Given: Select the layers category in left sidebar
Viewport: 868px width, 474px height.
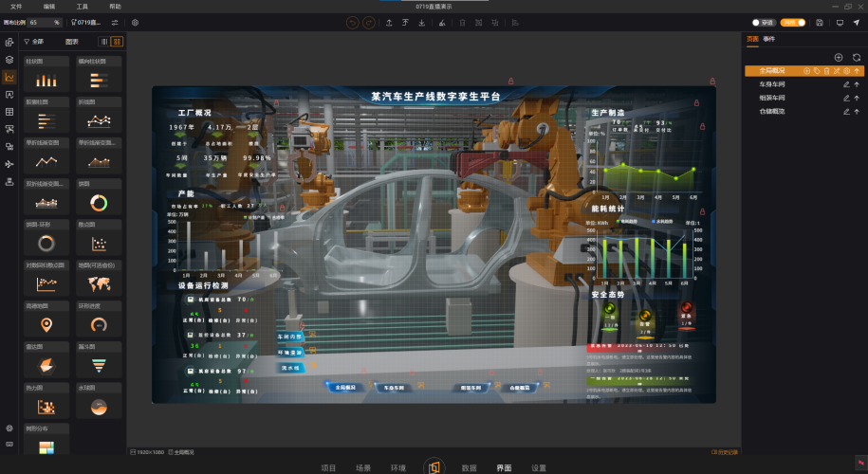Looking at the screenshot, I should tap(9, 60).
